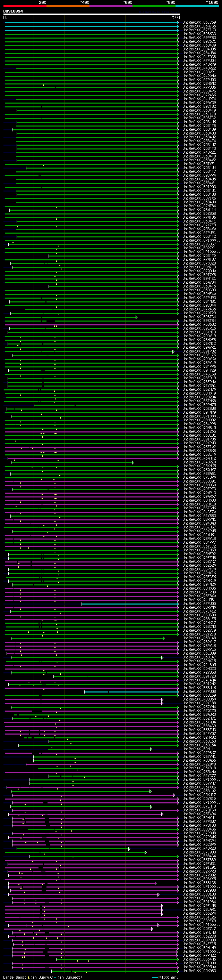Click the cyan ~100% identity color band
The height and width of the screenshot is (980, 222).
coord(197,6)
